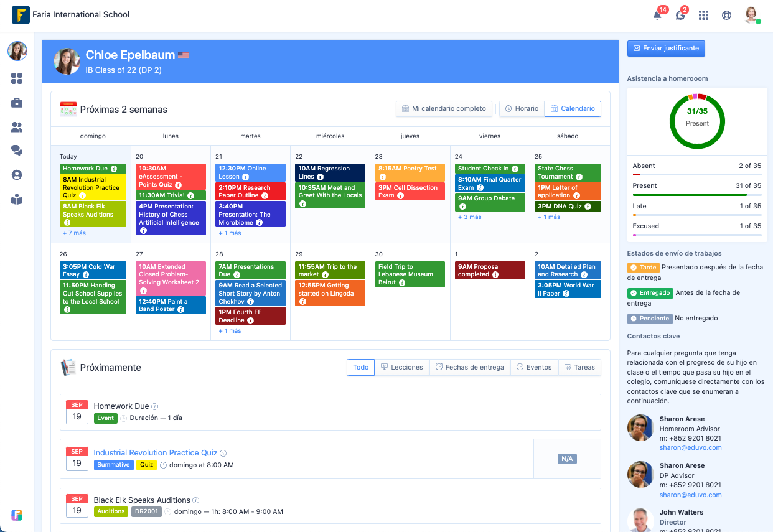
Task: Click Sharon Arese Homeroom Advisor email link
Action: pyautogui.click(x=691, y=447)
